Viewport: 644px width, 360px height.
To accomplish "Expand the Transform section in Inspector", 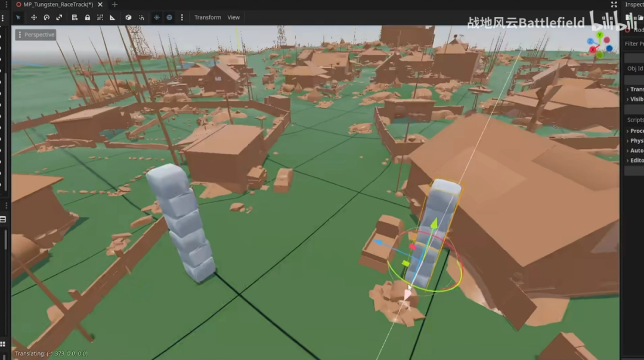I will (x=634, y=89).
